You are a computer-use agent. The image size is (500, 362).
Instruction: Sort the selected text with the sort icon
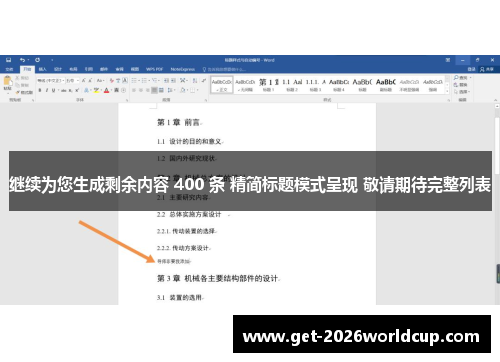[195, 81]
